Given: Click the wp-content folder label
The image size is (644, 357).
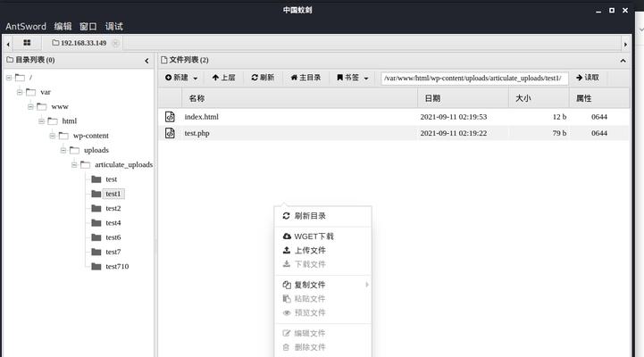Looking at the screenshot, I should [91, 136].
